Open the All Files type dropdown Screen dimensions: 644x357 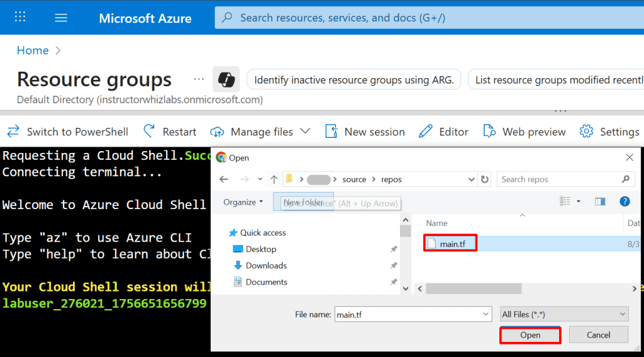point(564,314)
